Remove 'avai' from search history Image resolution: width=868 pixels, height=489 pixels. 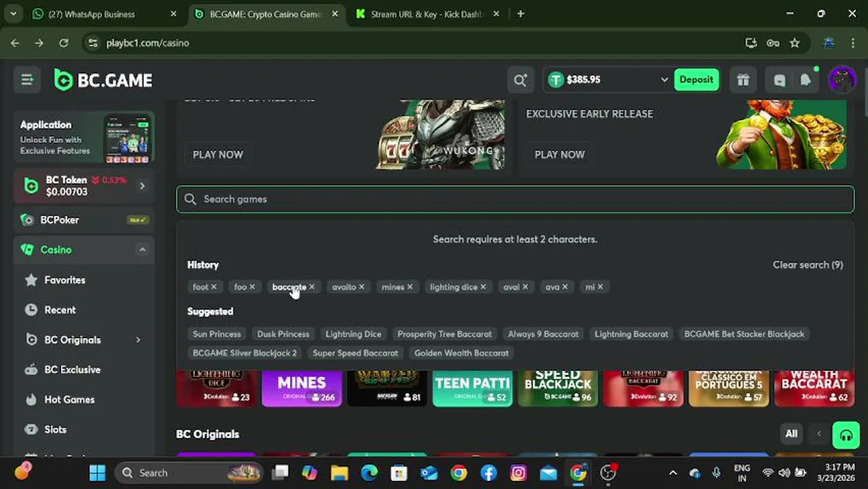pos(525,287)
